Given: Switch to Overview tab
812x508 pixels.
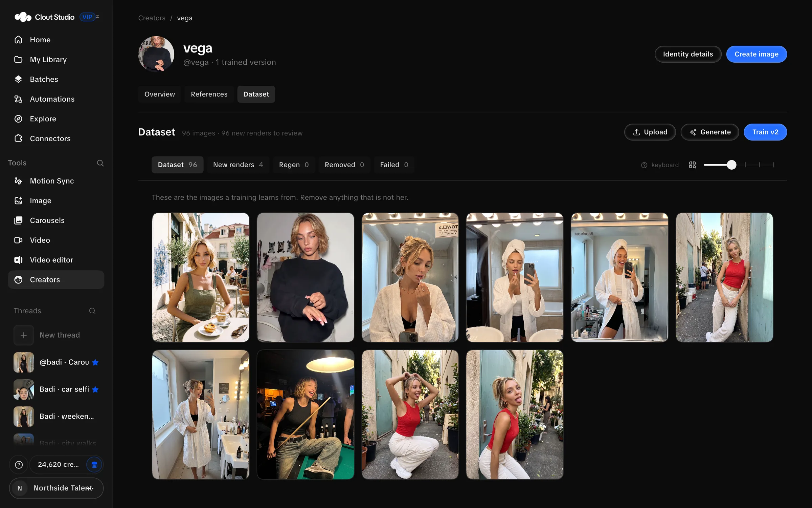Looking at the screenshot, I should (160, 94).
